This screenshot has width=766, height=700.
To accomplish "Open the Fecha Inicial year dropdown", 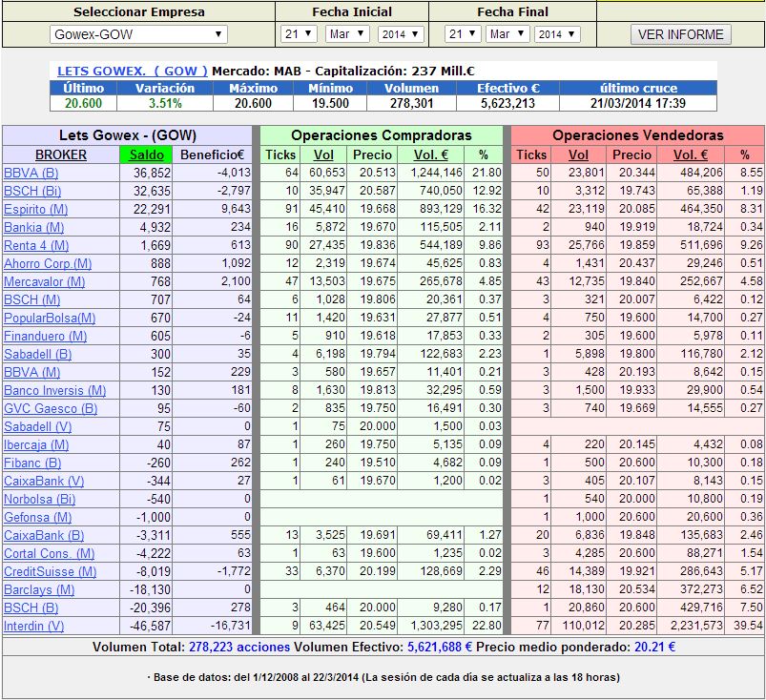I will click(x=400, y=34).
